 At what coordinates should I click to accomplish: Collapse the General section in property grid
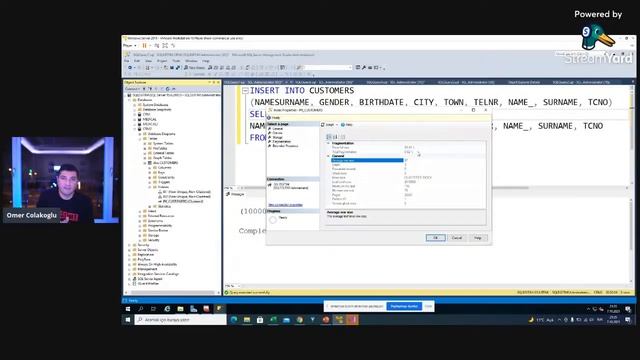tap(328, 156)
